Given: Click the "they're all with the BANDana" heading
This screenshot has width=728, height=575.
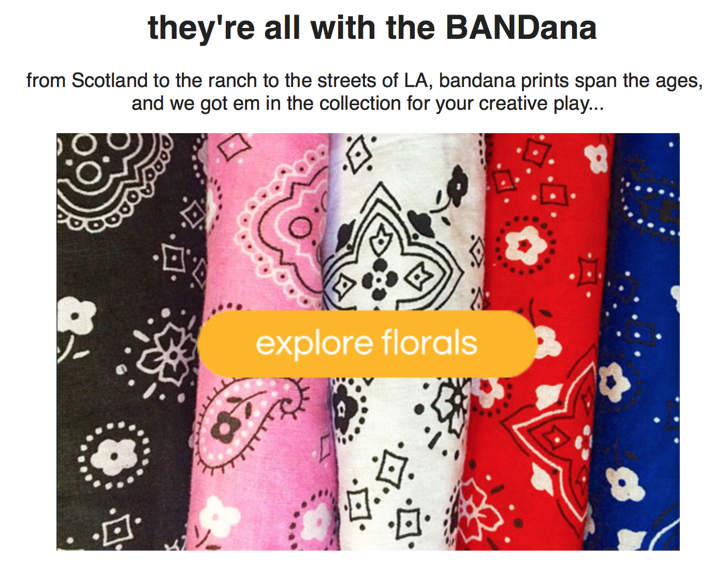Looking at the screenshot, I should [x=372, y=27].
